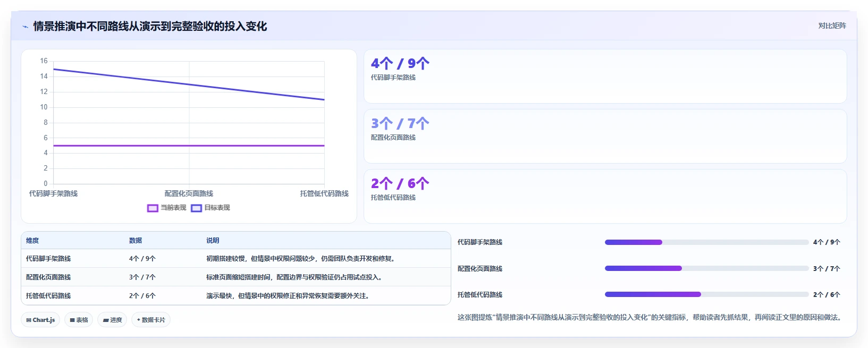This screenshot has height=348, width=868.
Task: Click the 配置化页面路线 progress bar
Action: (x=706, y=268)
